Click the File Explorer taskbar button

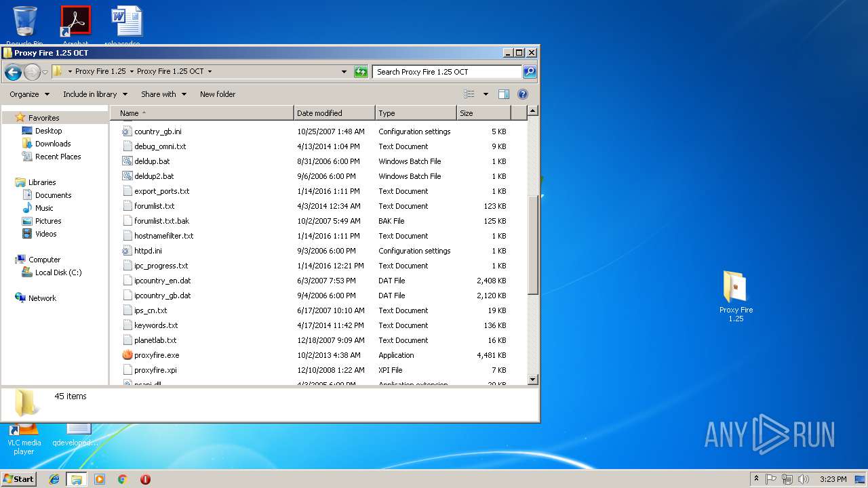pyautogui.click(x=77, y=479)
